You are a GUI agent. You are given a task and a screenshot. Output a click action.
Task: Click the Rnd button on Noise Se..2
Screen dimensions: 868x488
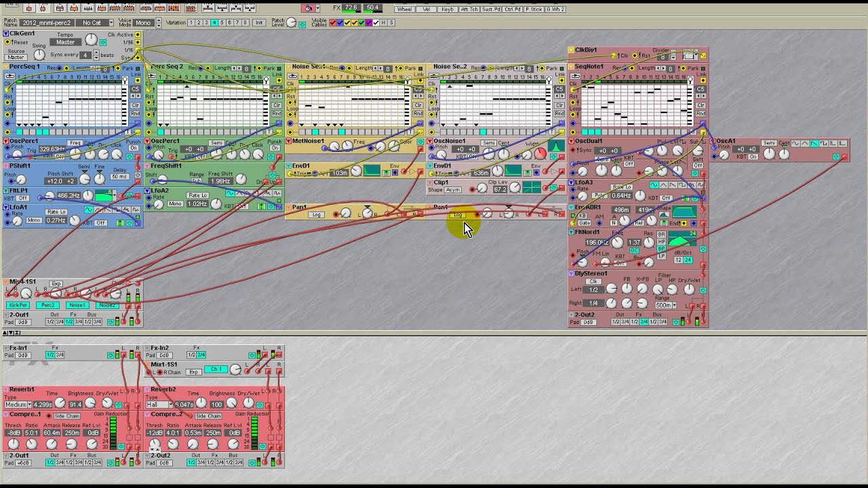pyautogui.click(x=559, y=113)
